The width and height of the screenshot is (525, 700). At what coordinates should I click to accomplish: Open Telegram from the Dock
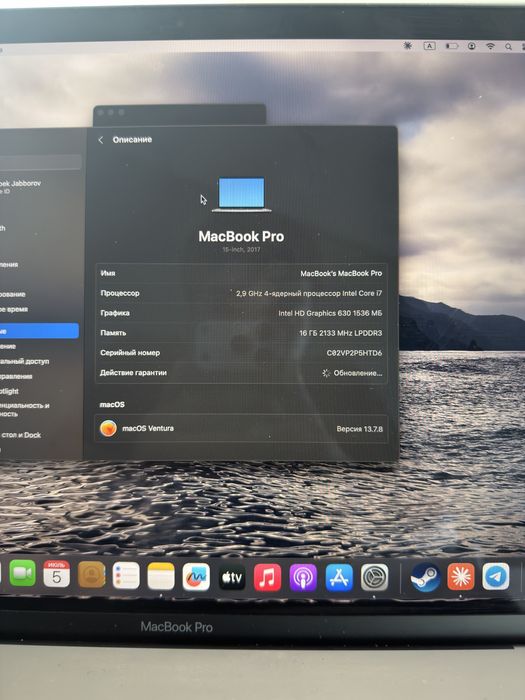[496, 576]
